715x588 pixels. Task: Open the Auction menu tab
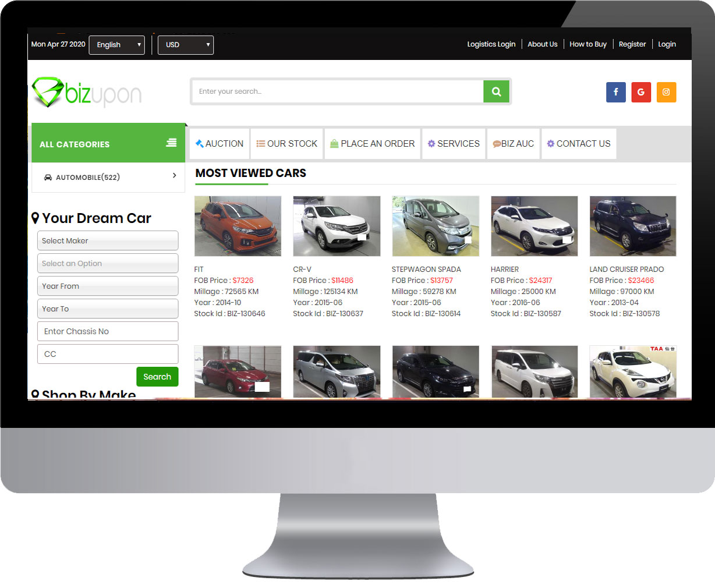tap(220, 144)
